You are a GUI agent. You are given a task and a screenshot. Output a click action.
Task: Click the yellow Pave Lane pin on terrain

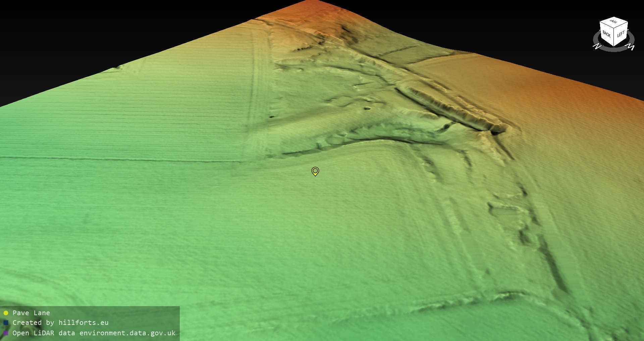click(315, 171)
